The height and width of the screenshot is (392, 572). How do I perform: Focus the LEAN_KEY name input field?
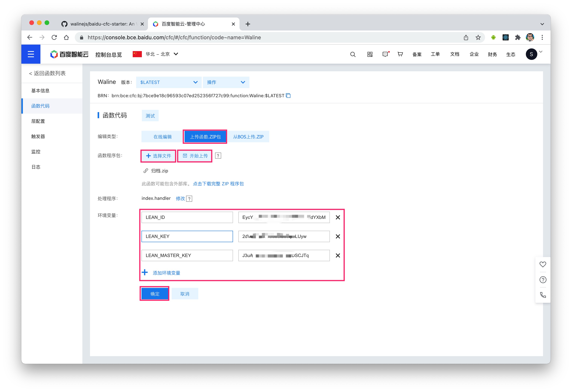[x=187, y=236]
